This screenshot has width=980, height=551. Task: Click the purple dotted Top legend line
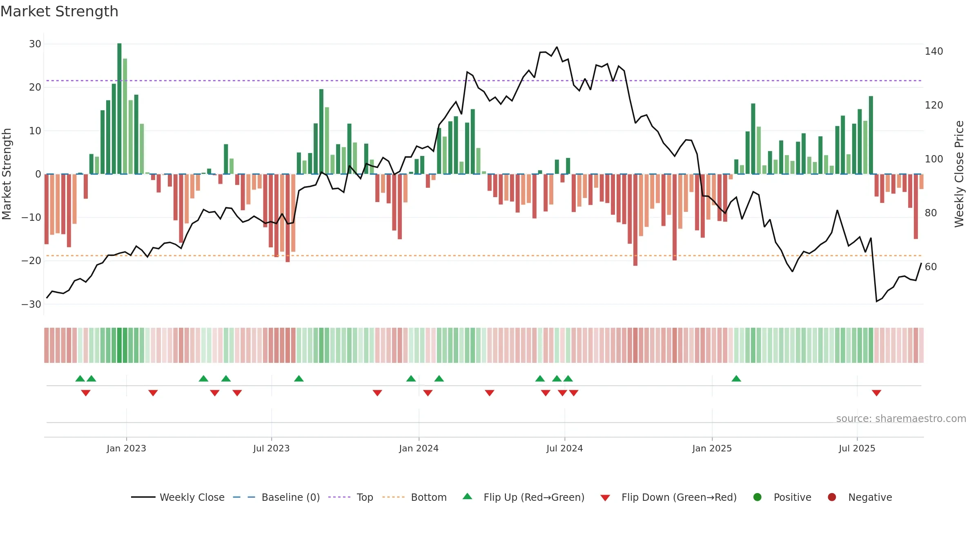[339, 497]
